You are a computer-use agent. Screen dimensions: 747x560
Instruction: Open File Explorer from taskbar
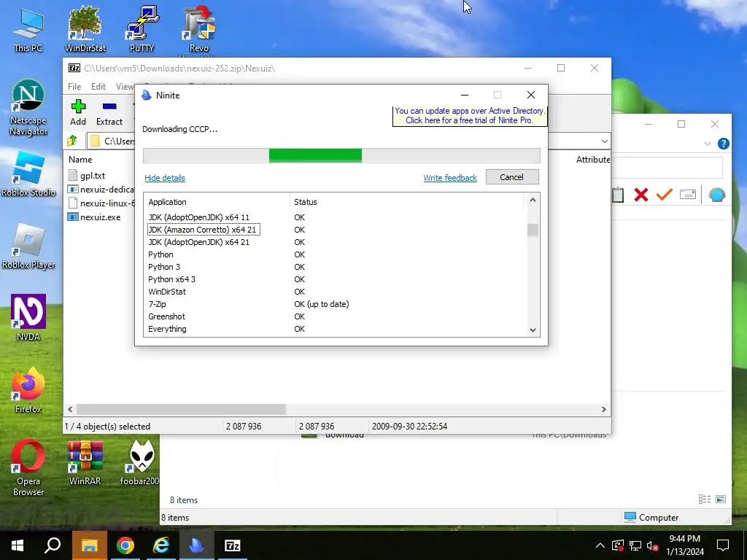click(x=90, y=545)
